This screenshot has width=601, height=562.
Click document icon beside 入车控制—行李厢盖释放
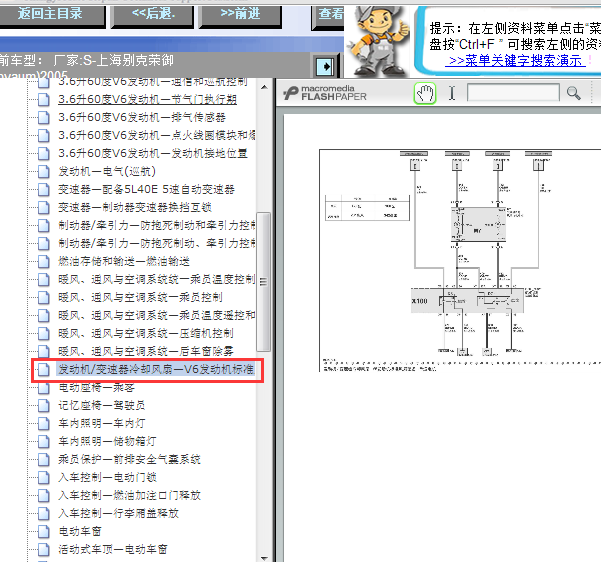click(x=44, y=514)
